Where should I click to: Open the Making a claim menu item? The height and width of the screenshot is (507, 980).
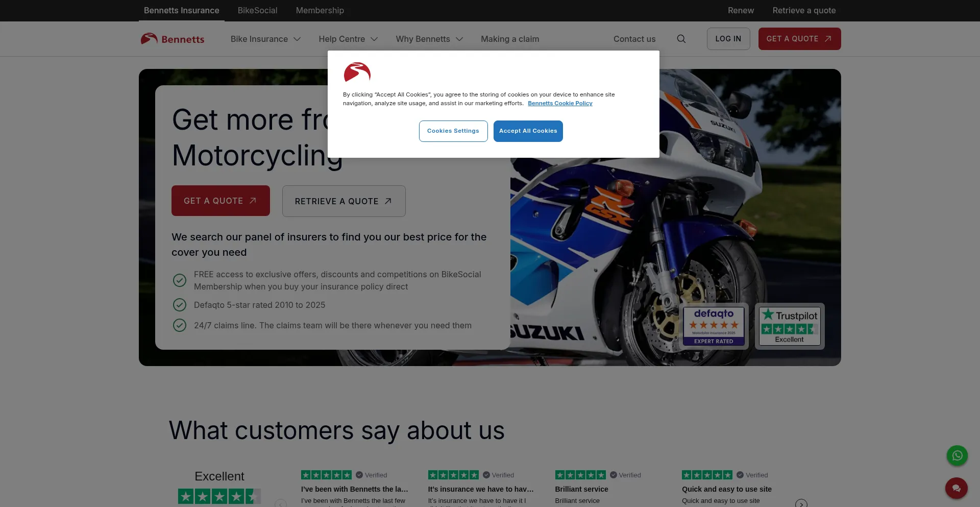(510, 39)
